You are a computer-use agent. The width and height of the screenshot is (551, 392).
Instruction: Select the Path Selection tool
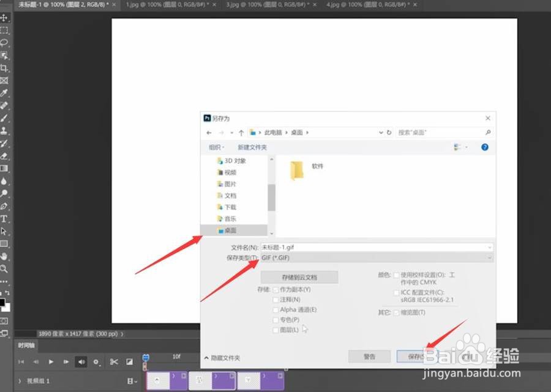(x=4, y=231)
